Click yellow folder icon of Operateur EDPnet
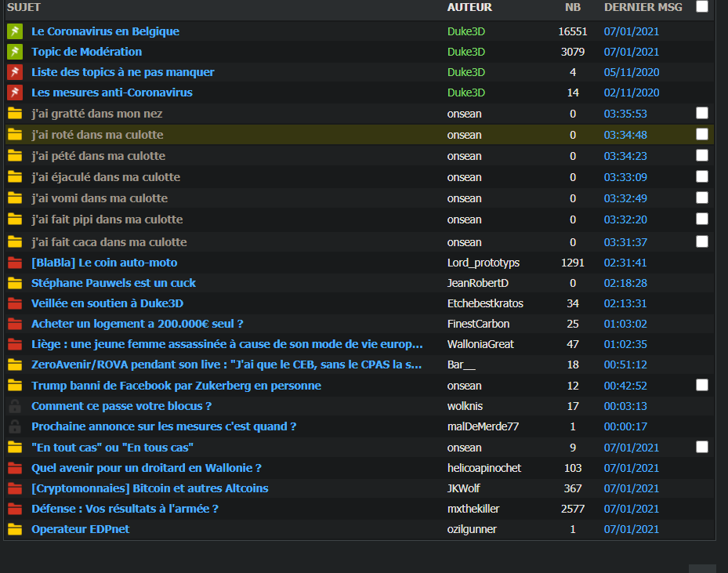 [x=15, y=529]
